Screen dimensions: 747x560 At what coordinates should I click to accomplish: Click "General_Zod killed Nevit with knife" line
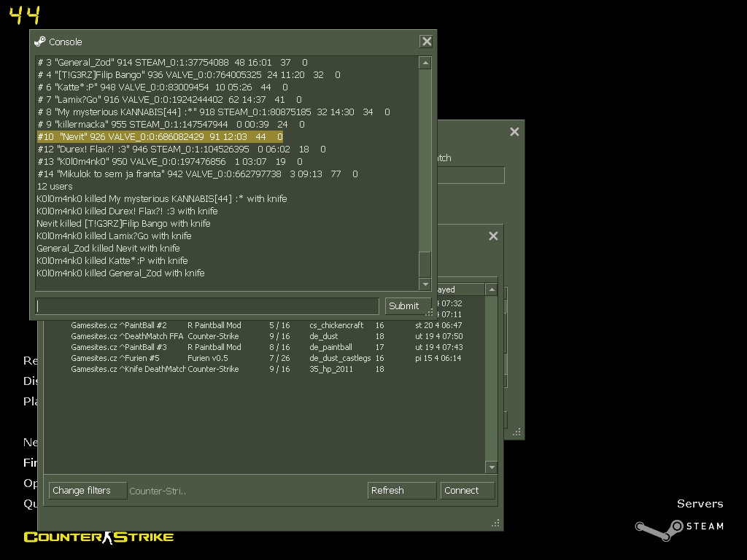109,248
